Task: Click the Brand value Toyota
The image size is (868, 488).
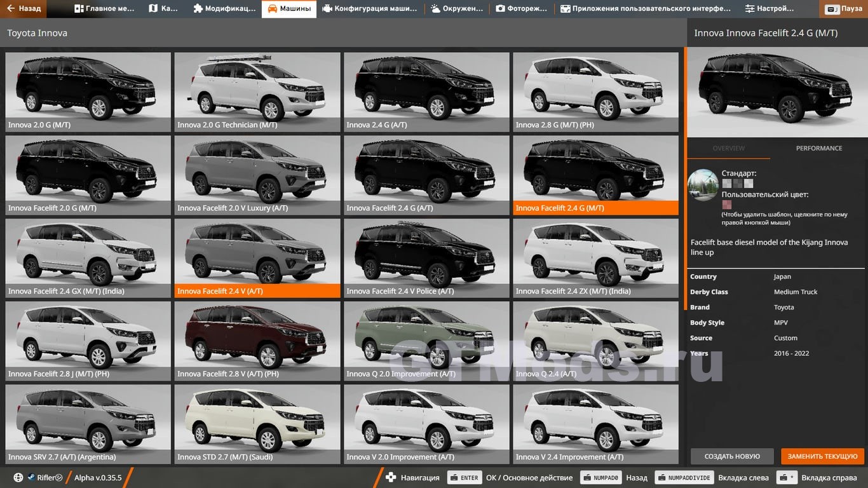Action: point(783,307)
